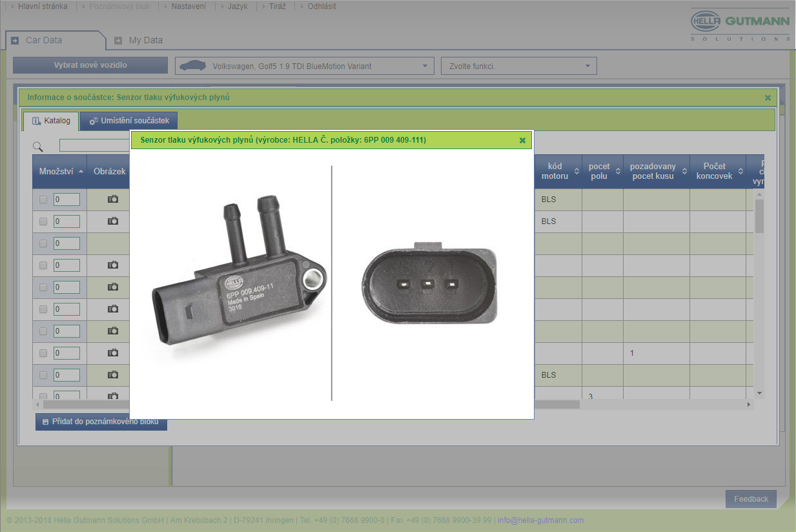Click the info@hella-gutmann.com email link
796x532 pixels.
pos(540,520)
